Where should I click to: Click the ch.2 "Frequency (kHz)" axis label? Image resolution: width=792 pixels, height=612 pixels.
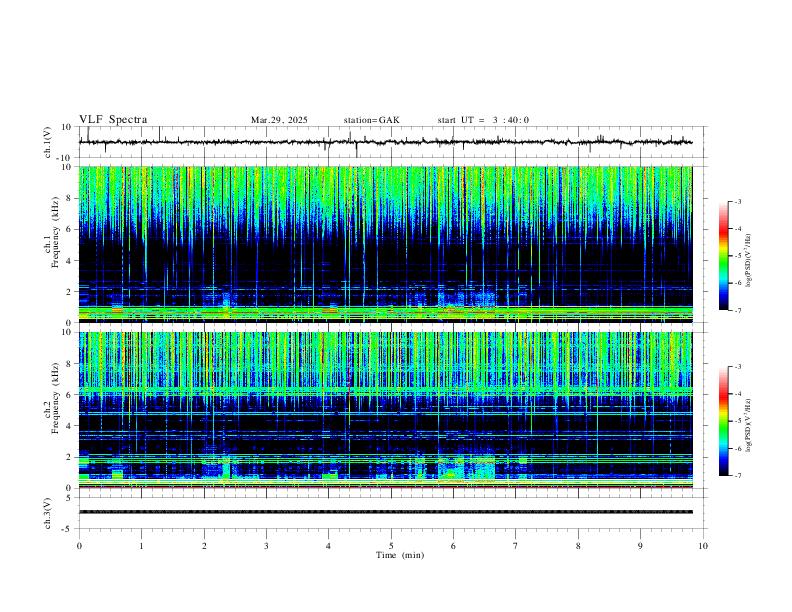pos(55,398)
